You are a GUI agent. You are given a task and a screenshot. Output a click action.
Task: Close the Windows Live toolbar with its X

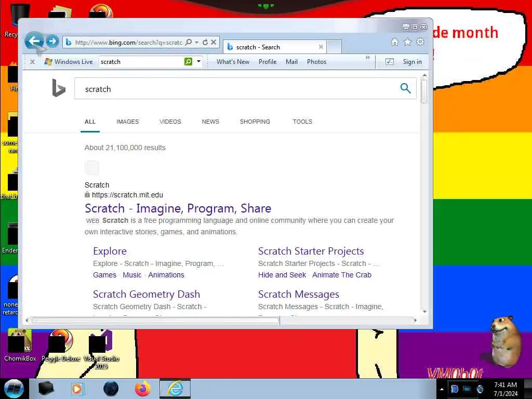(33, 62)
